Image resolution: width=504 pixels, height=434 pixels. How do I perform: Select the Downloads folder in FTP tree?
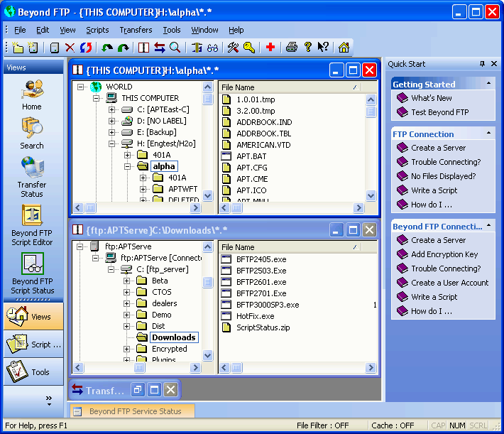pos(174,337)
